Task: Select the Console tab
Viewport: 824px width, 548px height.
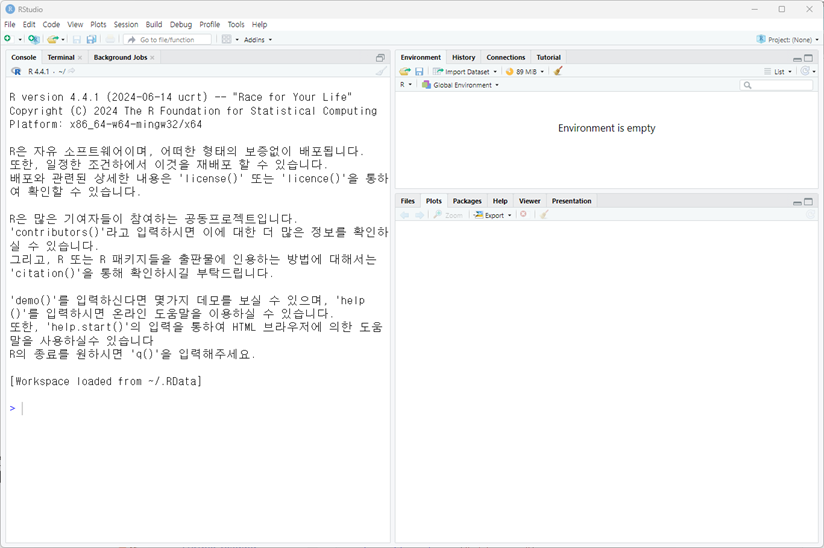Action: [x=24, y=57]
